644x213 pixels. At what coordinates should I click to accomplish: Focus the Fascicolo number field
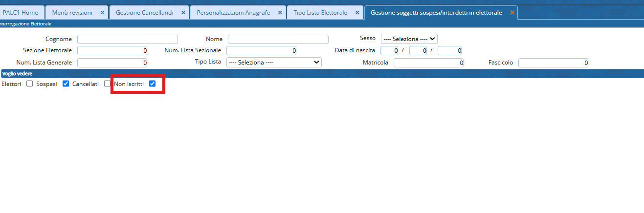(x=553, y=63)
